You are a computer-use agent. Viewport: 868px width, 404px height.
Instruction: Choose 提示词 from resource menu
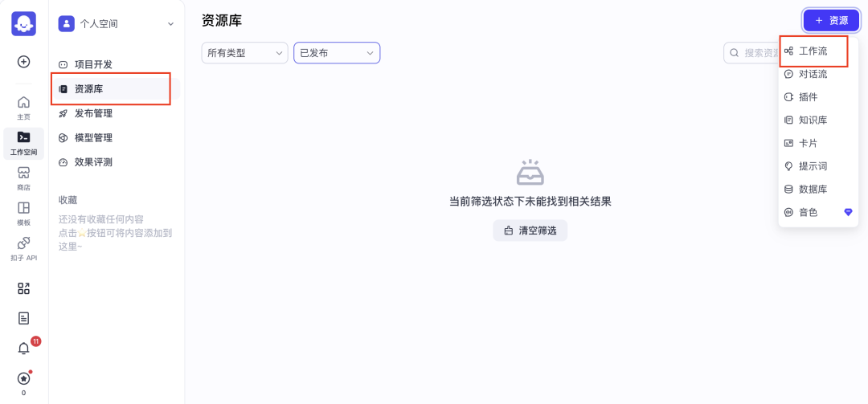pos(818,166)
